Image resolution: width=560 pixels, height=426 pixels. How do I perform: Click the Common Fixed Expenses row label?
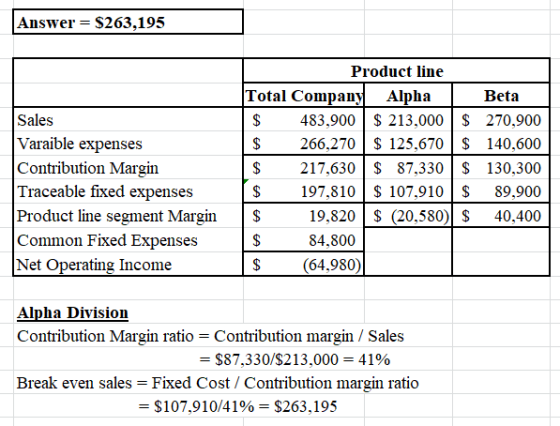(107, 240)
